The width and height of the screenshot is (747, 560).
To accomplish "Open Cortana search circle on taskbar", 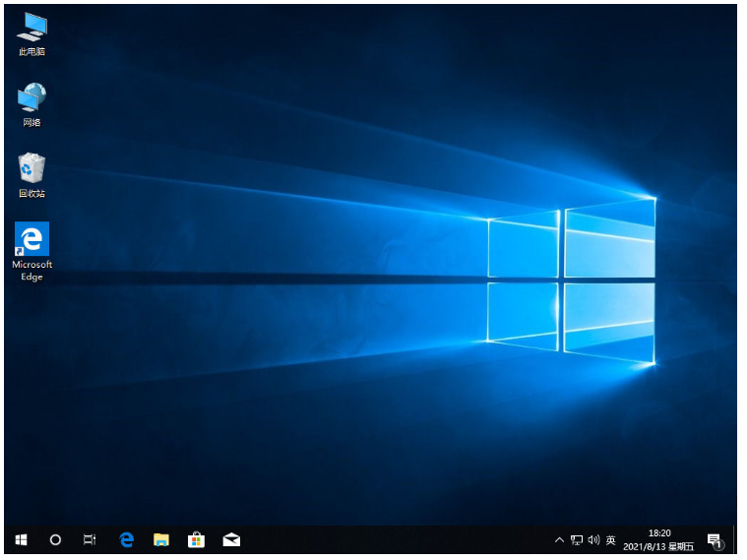I will coord(55,539).
